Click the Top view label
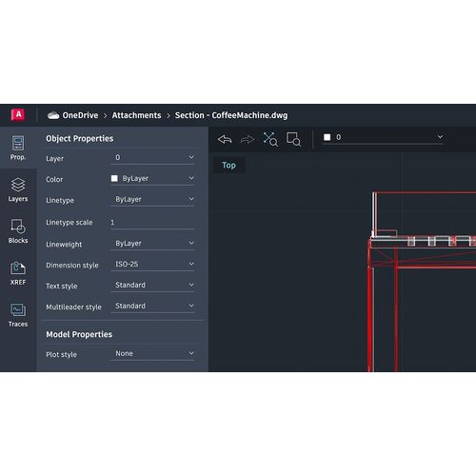The image size is (476, 476). 228,165
